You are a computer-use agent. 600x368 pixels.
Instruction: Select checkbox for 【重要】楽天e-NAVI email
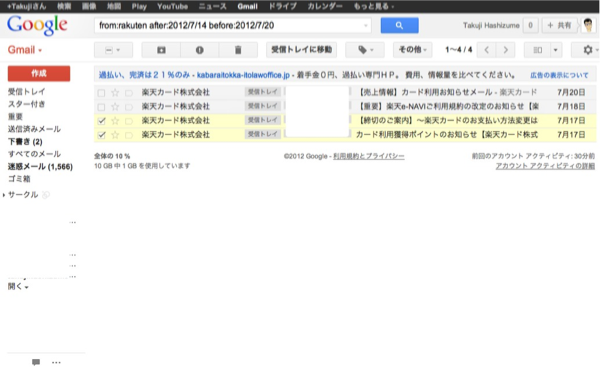(101, 107)
